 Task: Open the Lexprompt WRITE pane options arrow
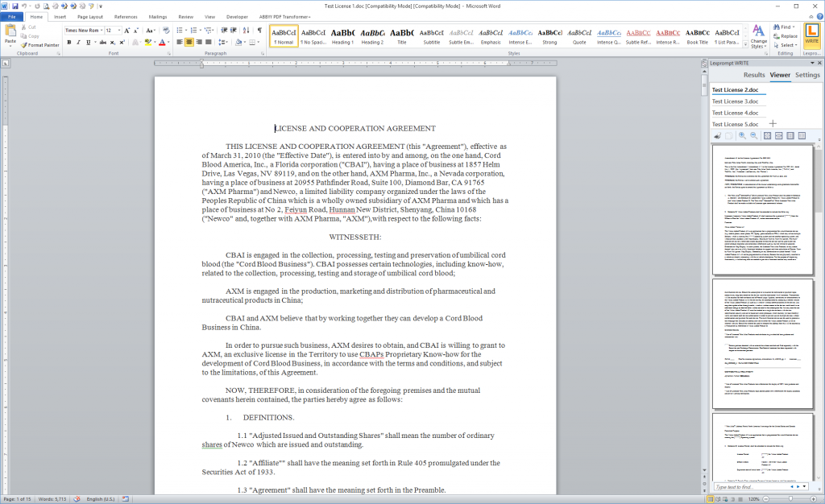(812, 63)
